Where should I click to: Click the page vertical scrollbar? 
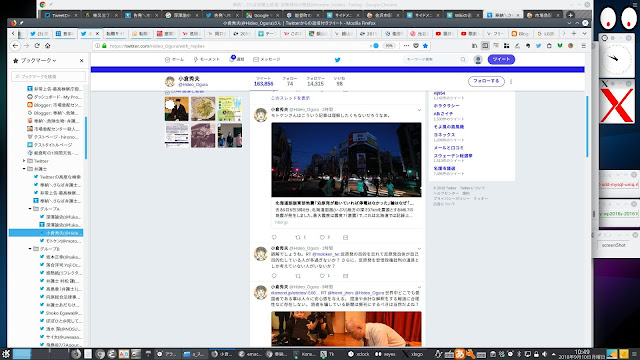pos(587,127)
